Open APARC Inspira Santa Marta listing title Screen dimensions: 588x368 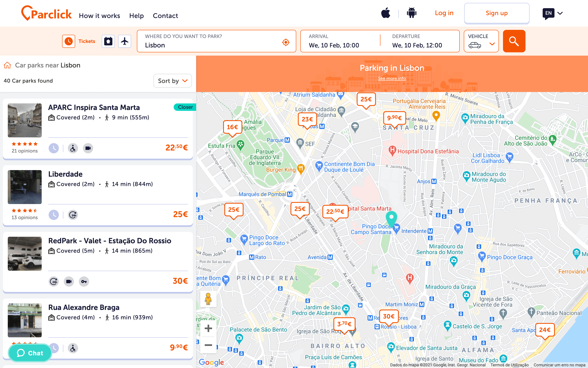coord(94,108)
